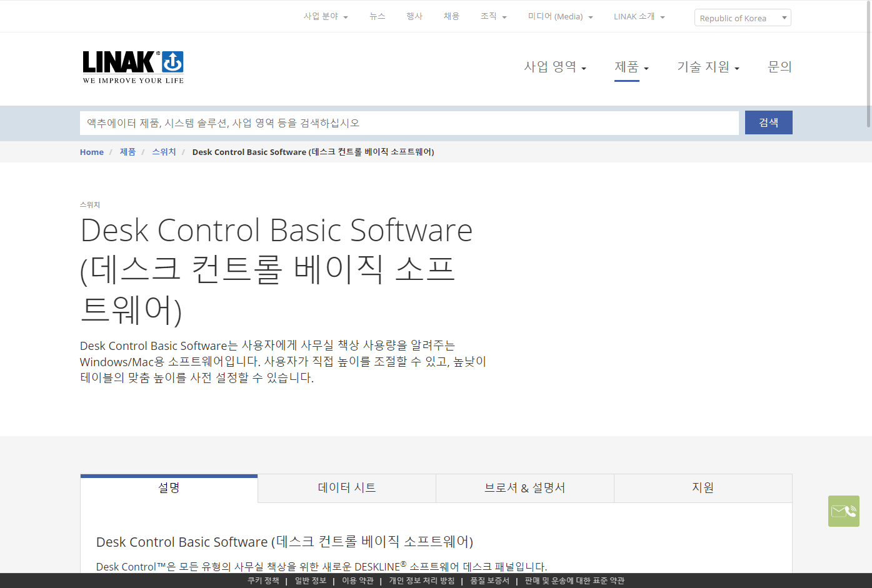The image size is (872, 588).
Task: Click the 설명 section heading Desk Control Basic Software
Action: pos(284,542)
